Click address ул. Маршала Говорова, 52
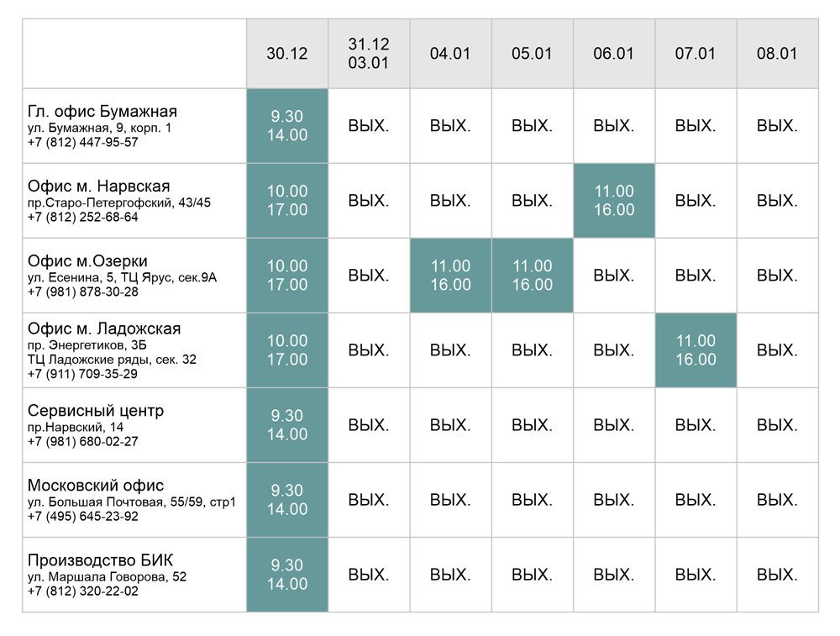The height and width of the screenshot is (636, 840). click(108, 576)
